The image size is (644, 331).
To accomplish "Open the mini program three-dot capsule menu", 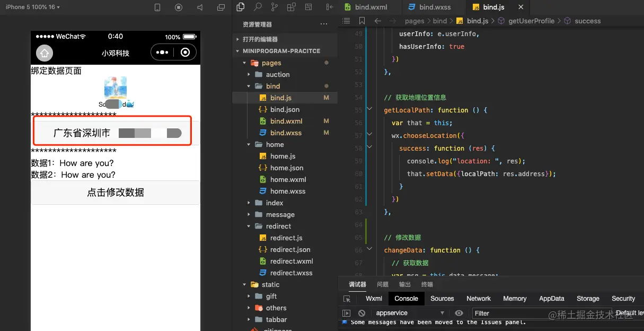I will (162, 53).
